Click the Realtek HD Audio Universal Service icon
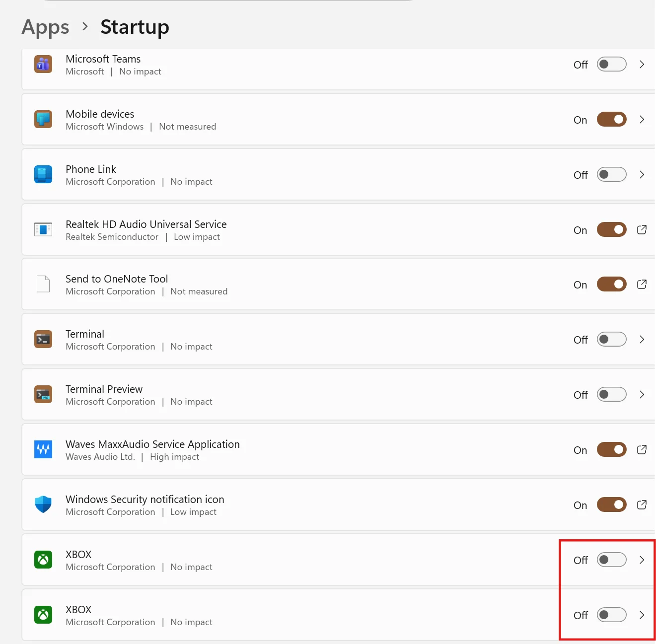 point(43,230)
